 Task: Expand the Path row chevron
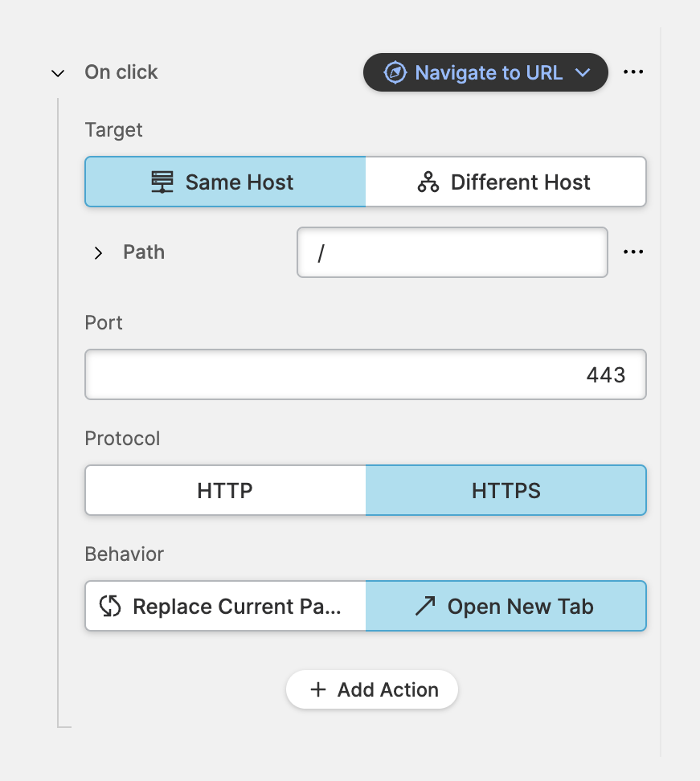point(98,253)
